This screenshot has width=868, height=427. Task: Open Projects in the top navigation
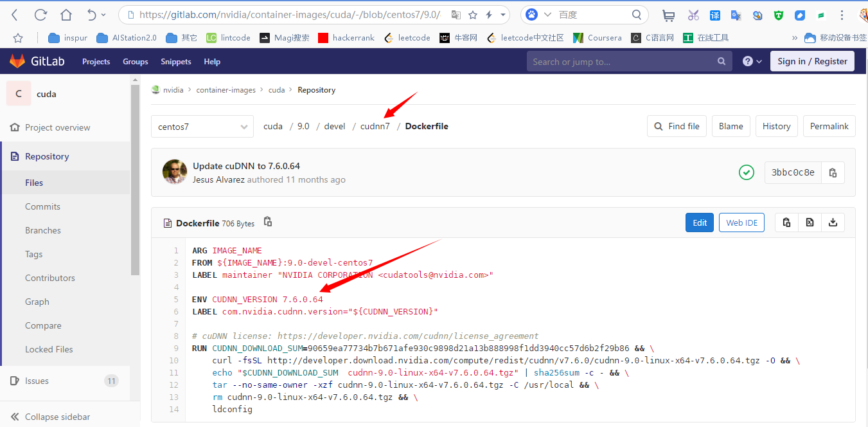coord(96,62)
